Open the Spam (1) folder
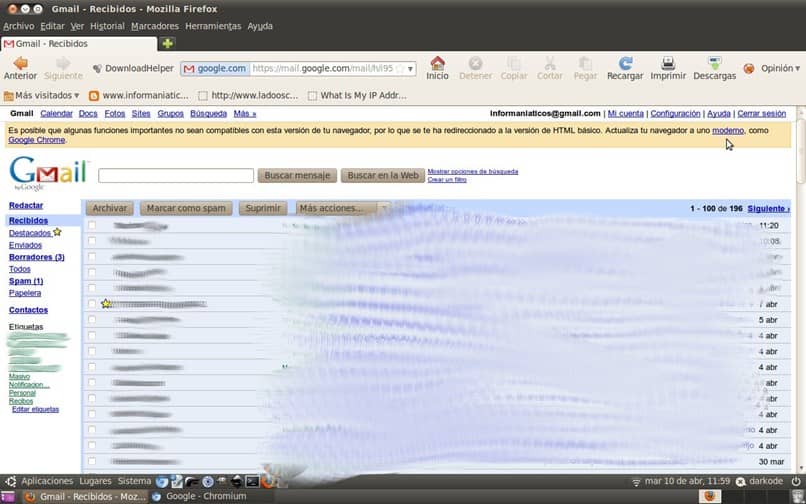The height and width of the screenshot is (504, 806). coord(26,281)
